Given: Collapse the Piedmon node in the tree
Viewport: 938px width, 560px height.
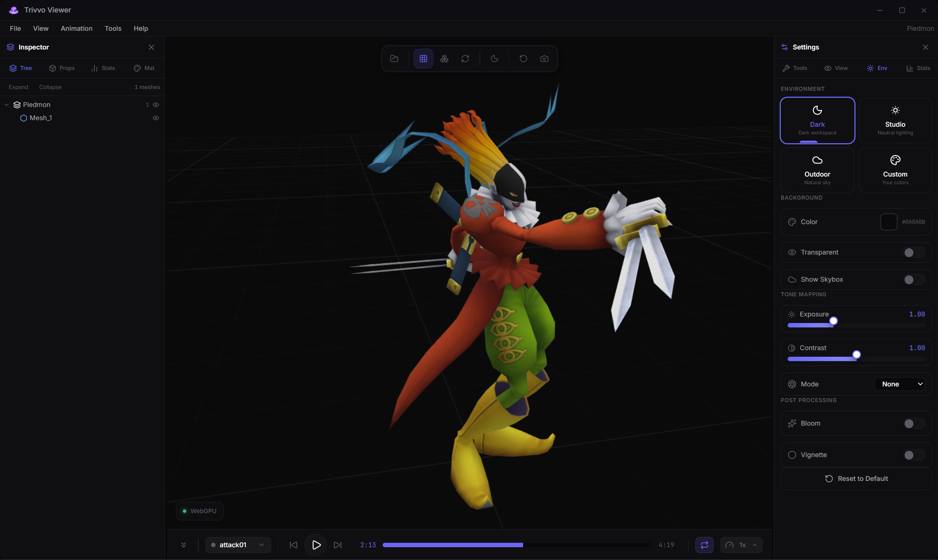Looking at the screenshot, I should (x=7, y=104).
